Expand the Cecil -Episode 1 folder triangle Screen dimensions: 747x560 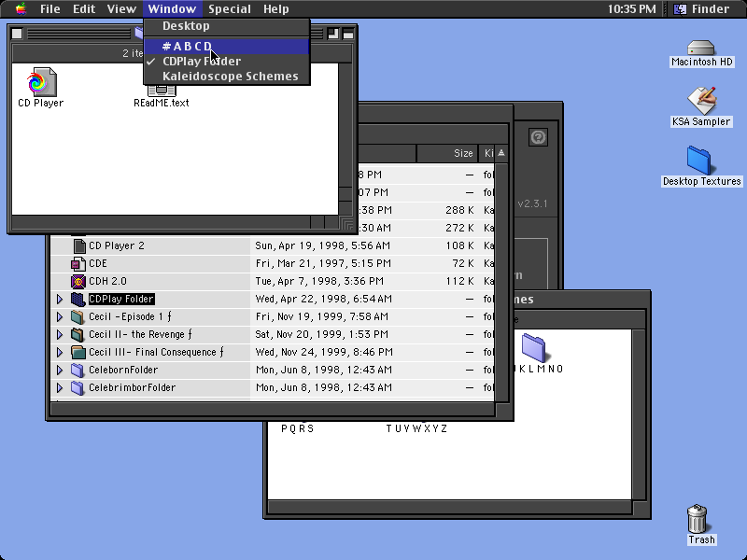pyautogui.click(x=60, y=316)
